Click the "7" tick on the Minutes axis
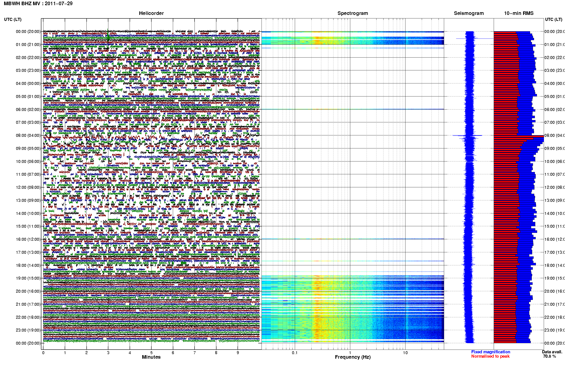Screen dimensions: 588x368 coord(195,353)
